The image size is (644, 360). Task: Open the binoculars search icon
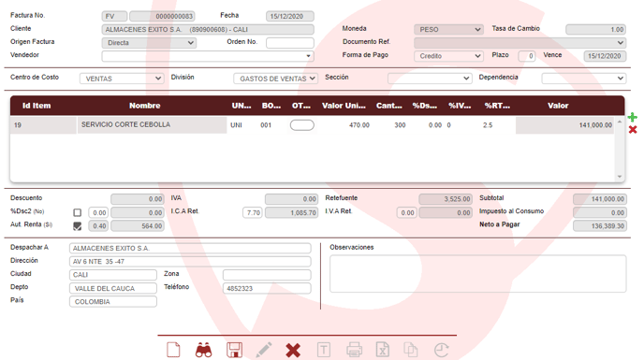pos(204,350)
